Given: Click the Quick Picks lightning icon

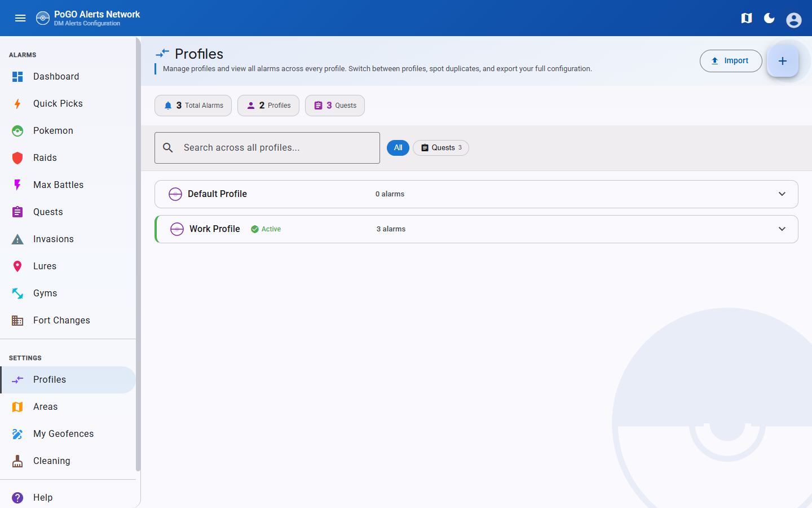Looking at the screenshot, I should click(x=17, y=104).
